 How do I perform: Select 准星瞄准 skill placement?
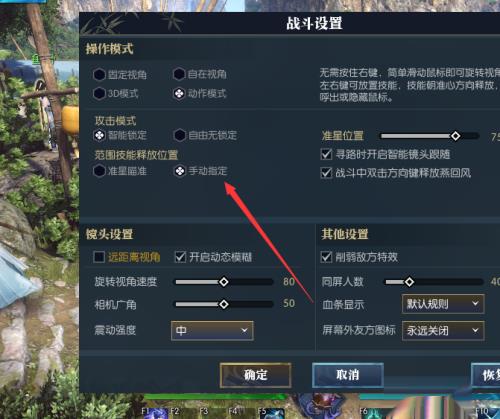pos(99,171)
